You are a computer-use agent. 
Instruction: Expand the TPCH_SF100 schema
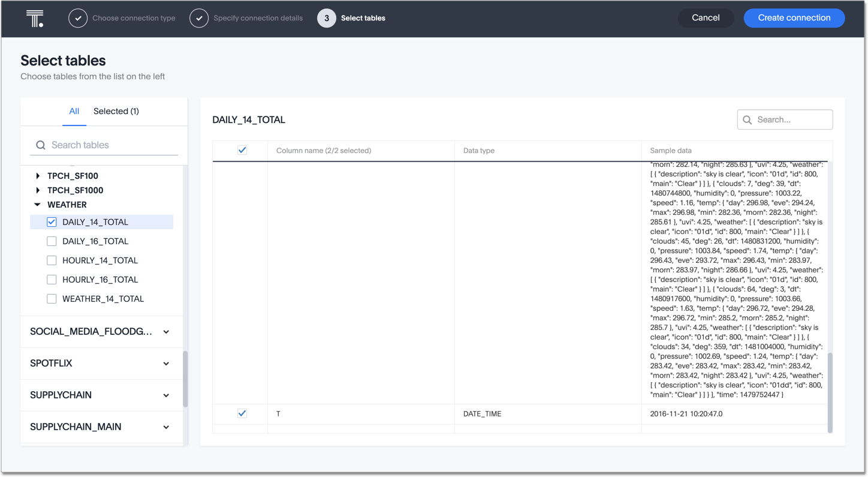(38, 175)
